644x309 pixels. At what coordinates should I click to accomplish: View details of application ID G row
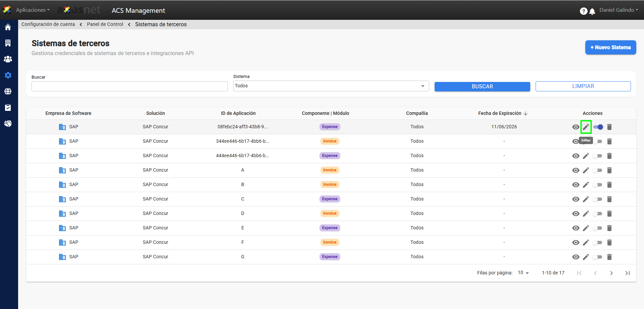[x=576, y=257]
